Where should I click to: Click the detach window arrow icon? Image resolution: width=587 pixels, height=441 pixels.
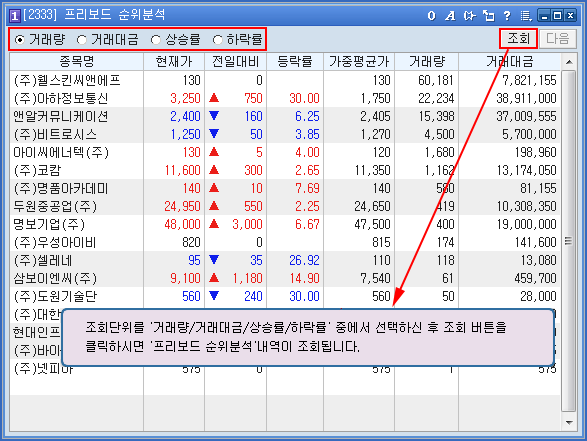[489, 16]
